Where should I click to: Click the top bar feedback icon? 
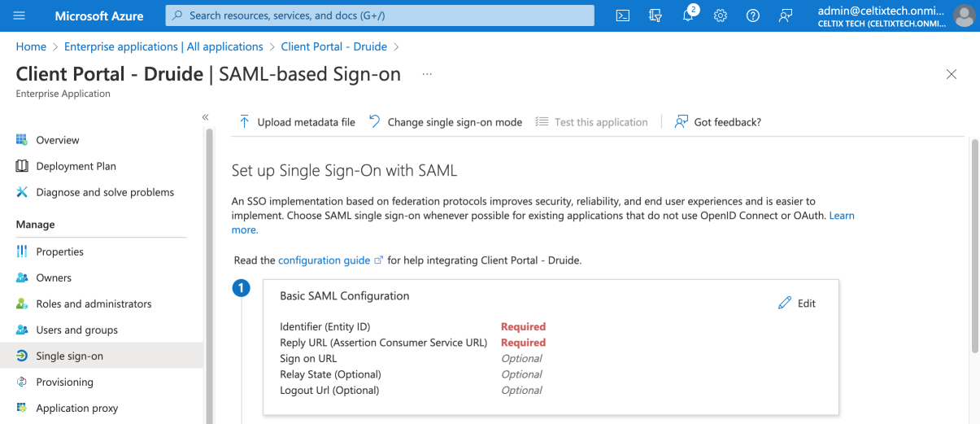pos(786,15)
